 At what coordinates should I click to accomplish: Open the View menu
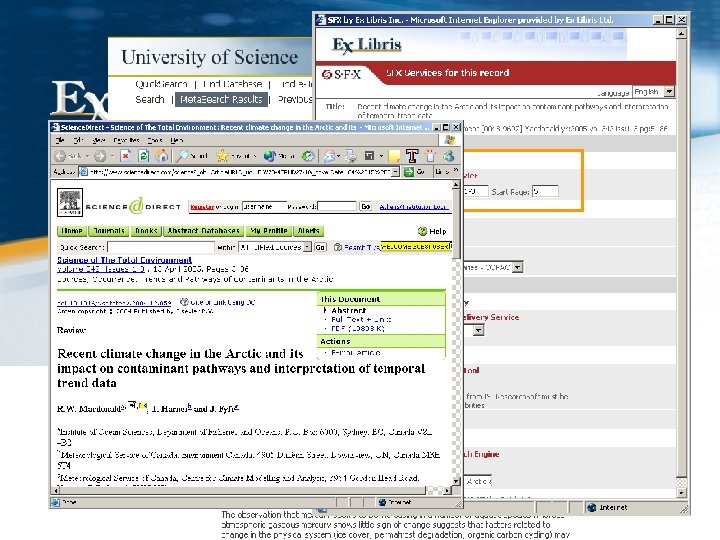[x=98, y=140]
